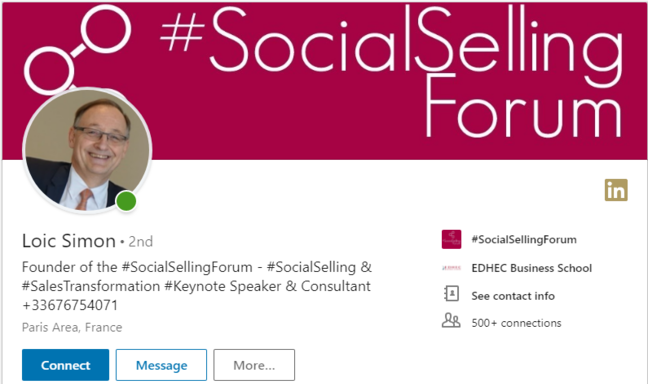Click the Paris Area, France location text
Screen dimensions: 648x384
pyautogui.click(x=72, y=327)
